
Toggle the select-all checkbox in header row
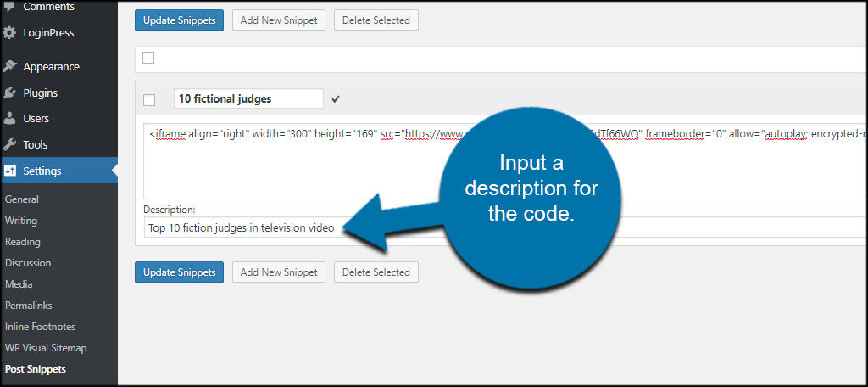click(148, 59)
